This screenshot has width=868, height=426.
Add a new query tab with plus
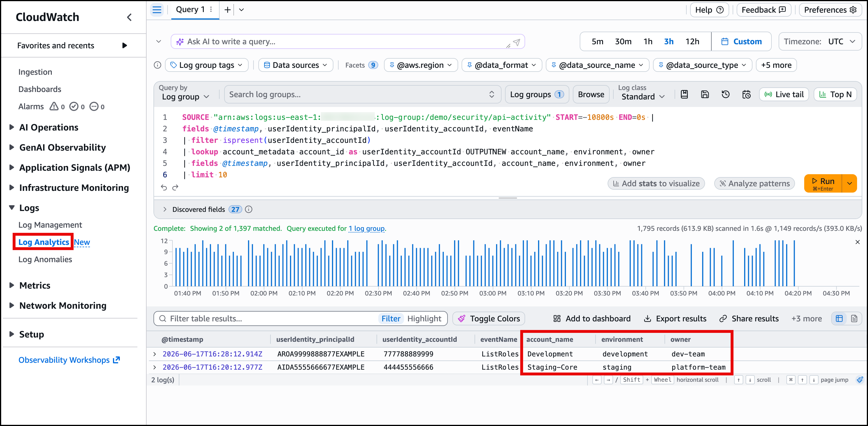228,9
